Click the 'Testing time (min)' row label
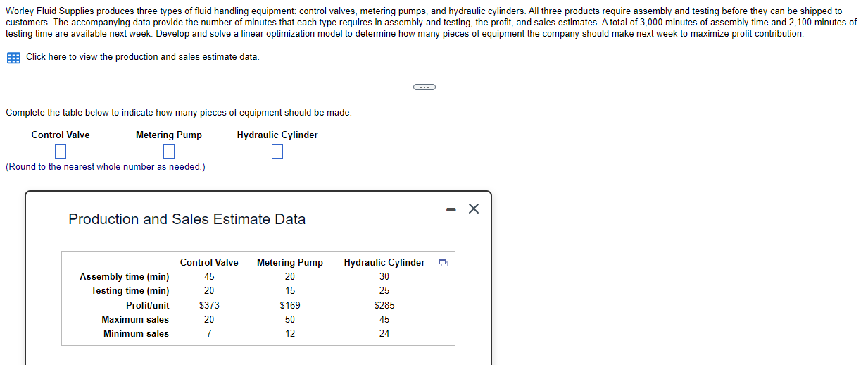Image resolution: width=868 pixels, height=365 pixels. point(130,291)
